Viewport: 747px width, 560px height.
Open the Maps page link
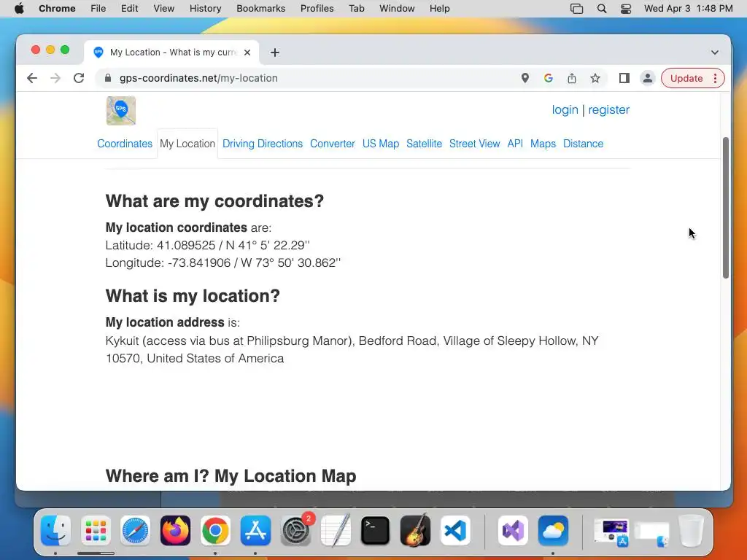[x=543, y=144]
